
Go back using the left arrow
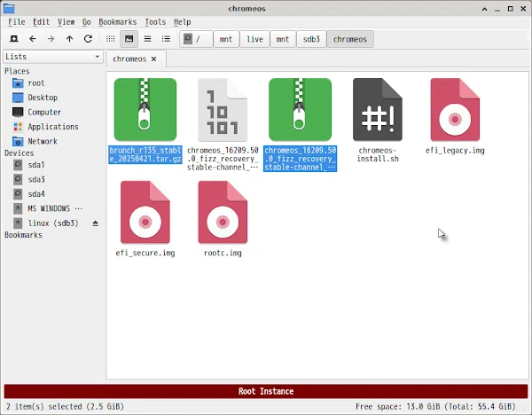33,39
